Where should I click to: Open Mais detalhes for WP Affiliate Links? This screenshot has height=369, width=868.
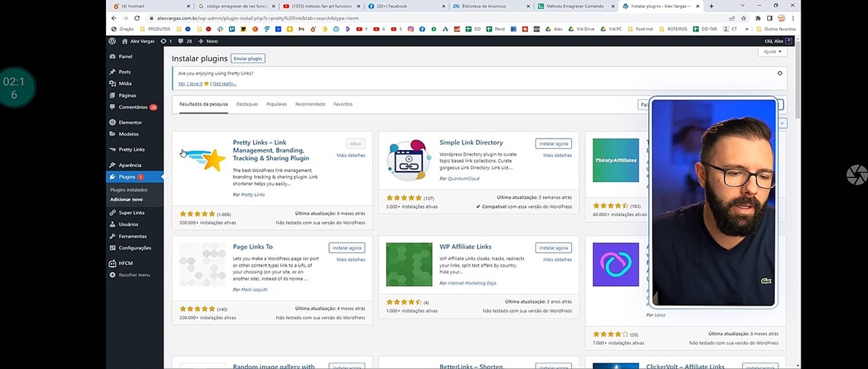pyautogui.click(x=557, y=260)
